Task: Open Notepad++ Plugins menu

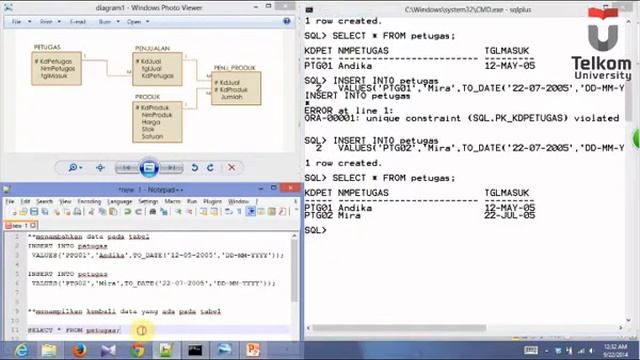Action: pos(212,202)
